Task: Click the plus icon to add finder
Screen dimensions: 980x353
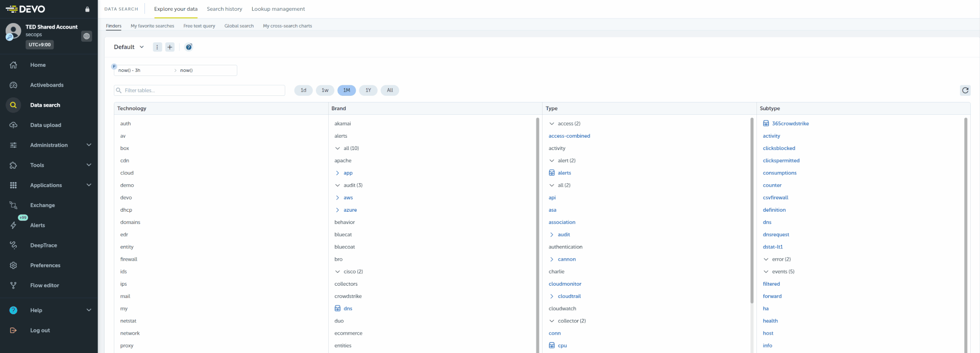Action: (x=170, y=47)
